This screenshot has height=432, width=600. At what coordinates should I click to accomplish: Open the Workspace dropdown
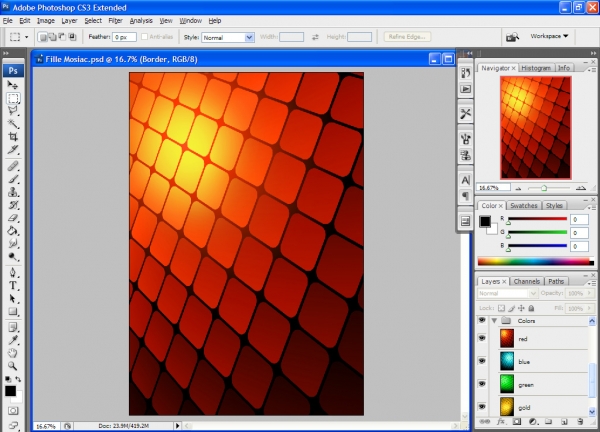point(549,36)
